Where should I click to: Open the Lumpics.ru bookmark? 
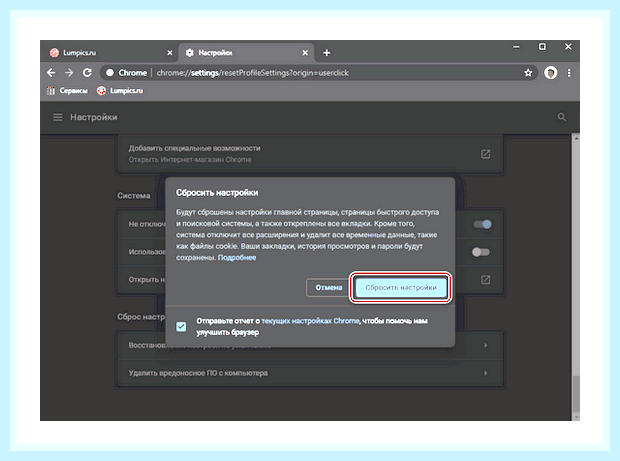[x=120, y=91]
